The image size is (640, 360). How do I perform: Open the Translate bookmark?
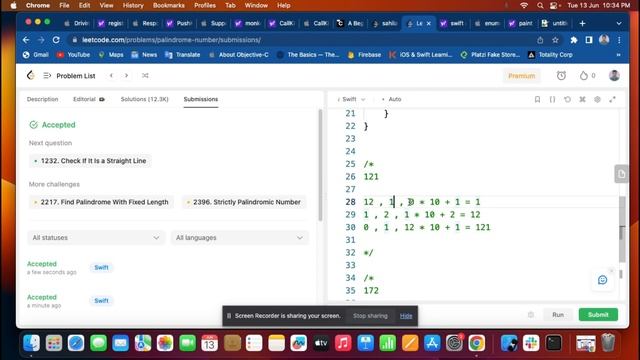[x=183, y=55]
